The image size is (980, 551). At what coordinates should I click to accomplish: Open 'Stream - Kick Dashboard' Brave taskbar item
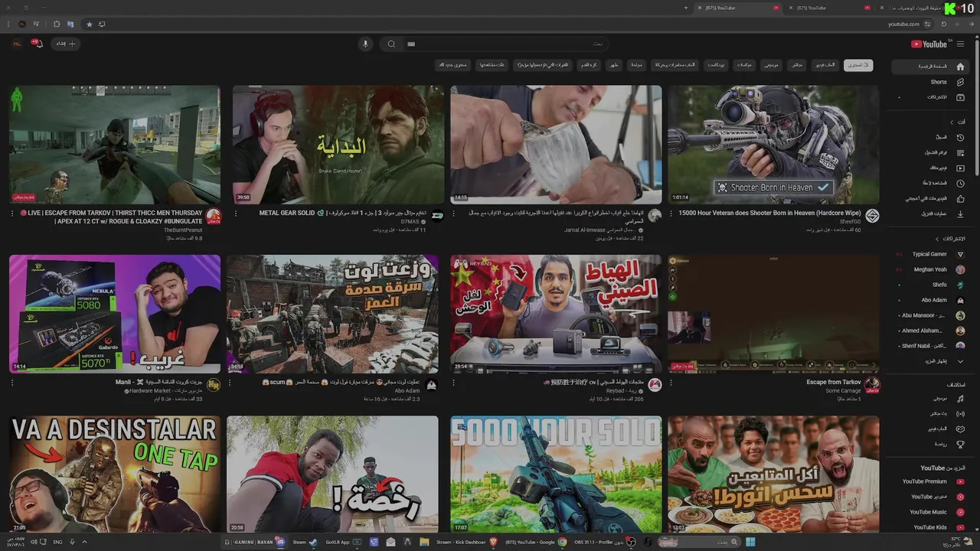[x=465, y=542]
